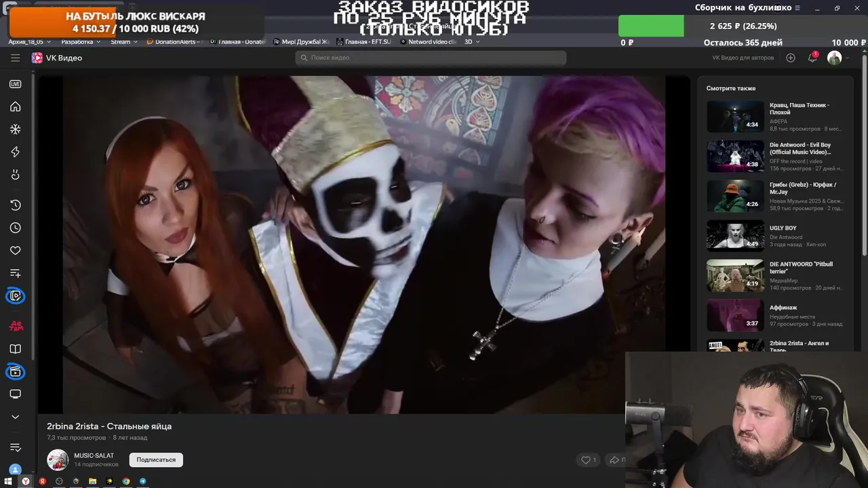Image resolution: width=868 pixels, height=488 pixels.
Task: Open the Аффинаж recommended video thumbnail
Action: click(735, 315)
